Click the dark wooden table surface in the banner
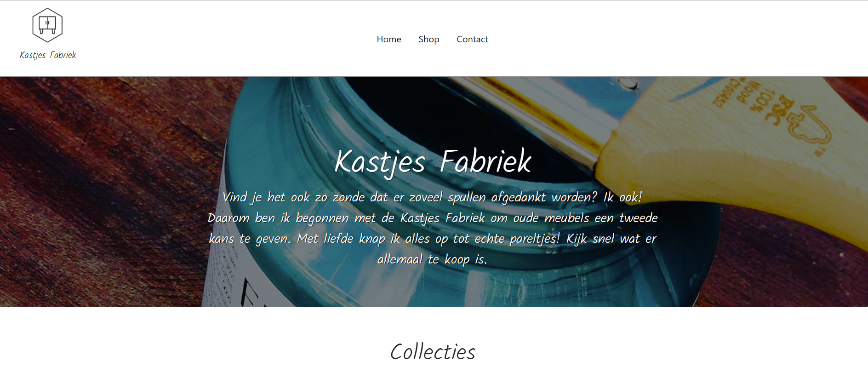 click(x=101, y=193)
